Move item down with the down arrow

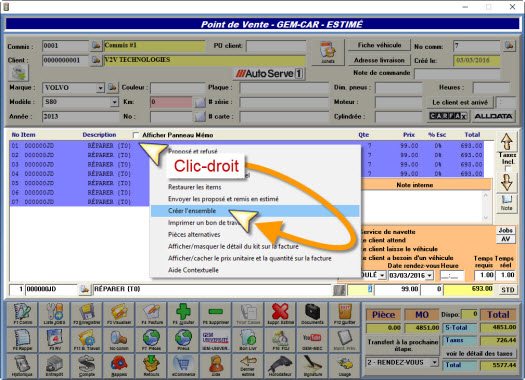click(x=507, y=182)
